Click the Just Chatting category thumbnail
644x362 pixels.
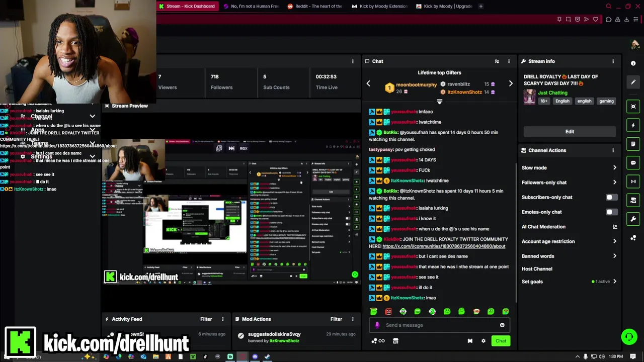click(529, 97)
